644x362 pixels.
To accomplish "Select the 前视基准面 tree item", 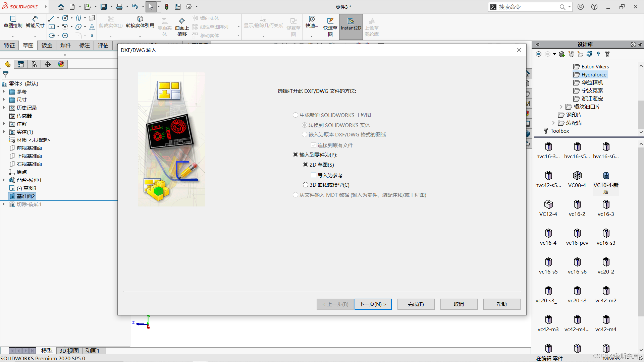I will pyautogui.click(x=26, y=148).
